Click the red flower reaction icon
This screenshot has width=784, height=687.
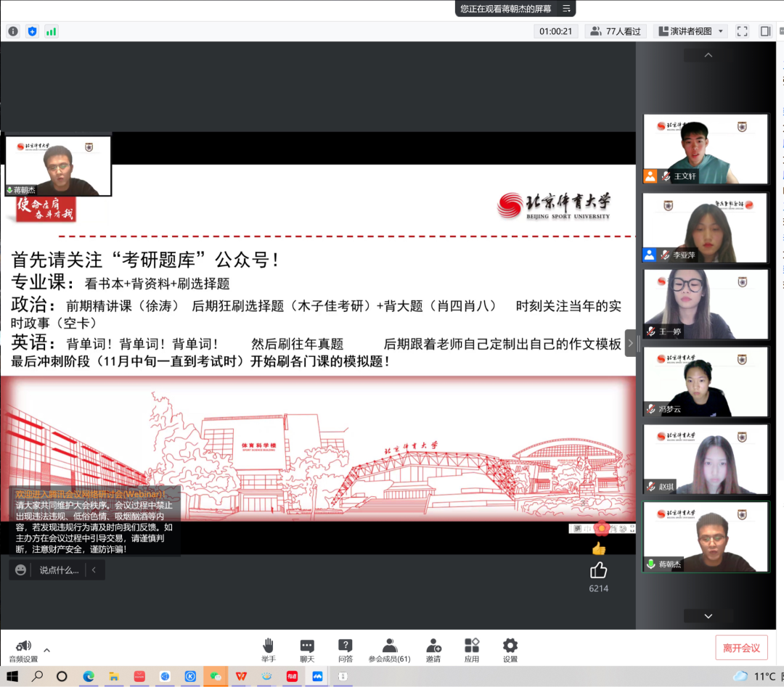[602, 528]
